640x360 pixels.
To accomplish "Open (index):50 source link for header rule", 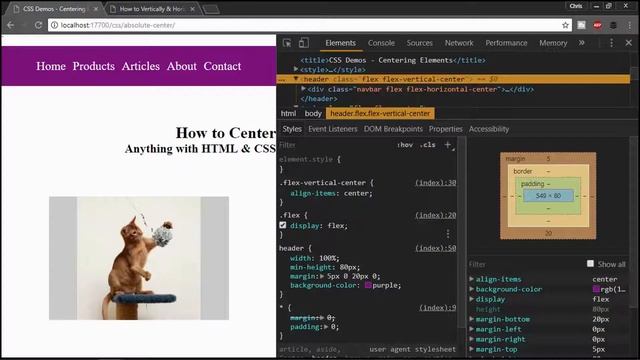I will pos(436,248).
